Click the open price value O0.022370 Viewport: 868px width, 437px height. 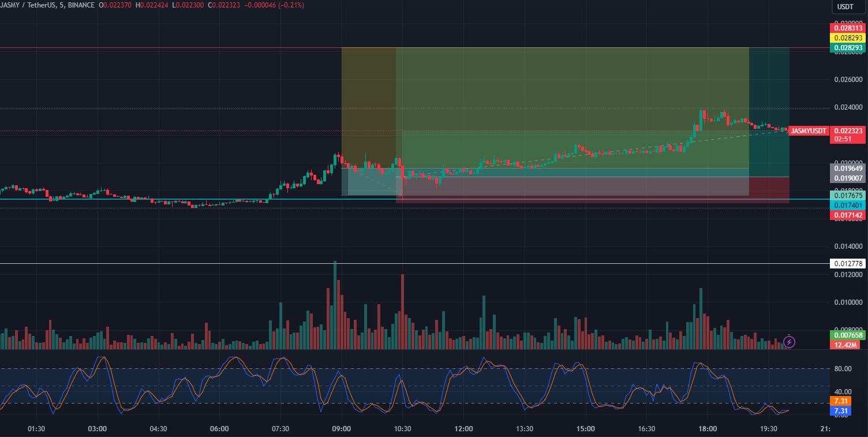point(115,5)
